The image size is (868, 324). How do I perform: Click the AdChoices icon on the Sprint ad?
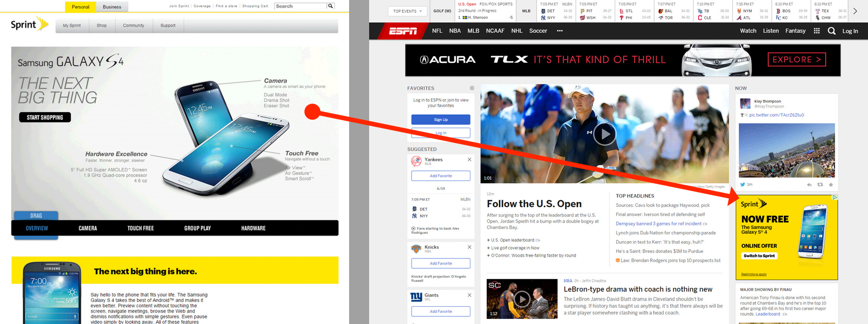pyautogui.click(x=835, y=198)
